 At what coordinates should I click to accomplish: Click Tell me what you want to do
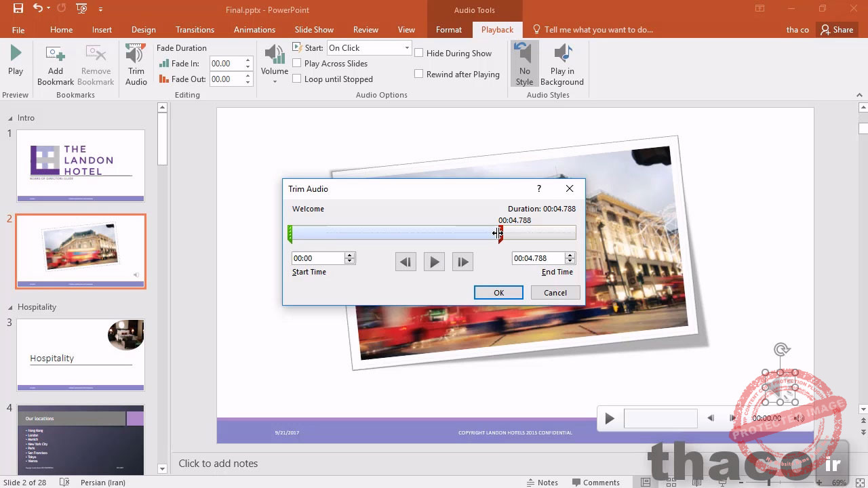pyautogui.click(x=598, y=29)
